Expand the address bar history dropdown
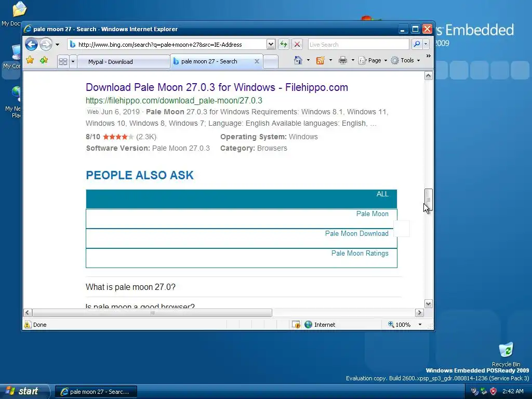532x399 pixels. (271, 45)
